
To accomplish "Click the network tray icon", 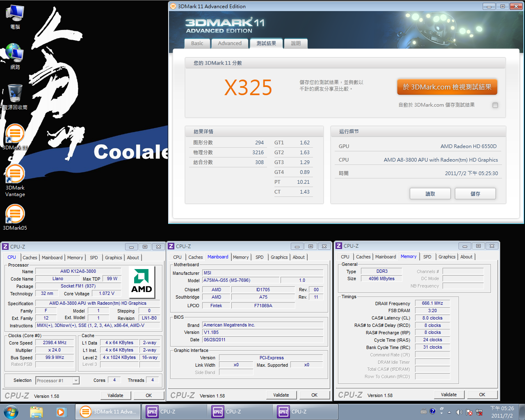I will (x=479, y=412).
